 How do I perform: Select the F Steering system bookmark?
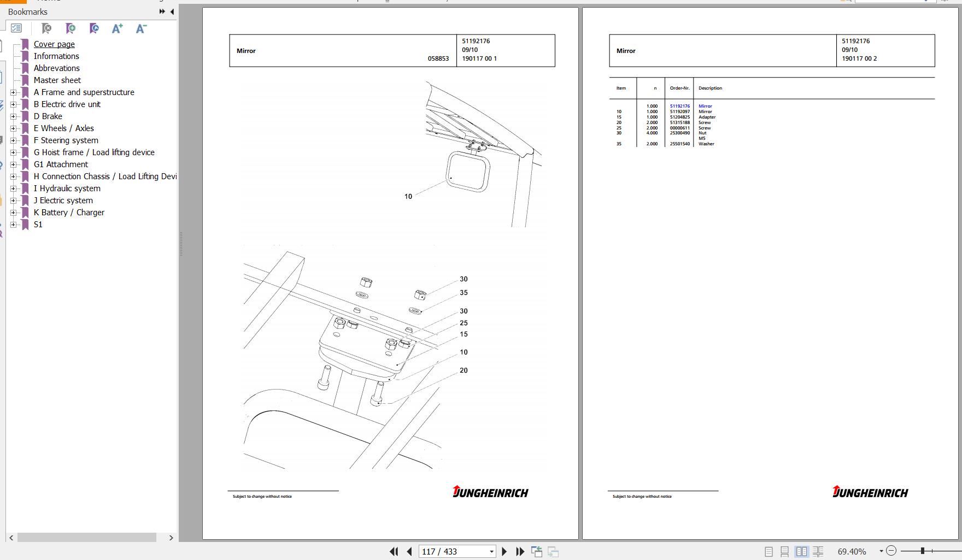(66, 140)
